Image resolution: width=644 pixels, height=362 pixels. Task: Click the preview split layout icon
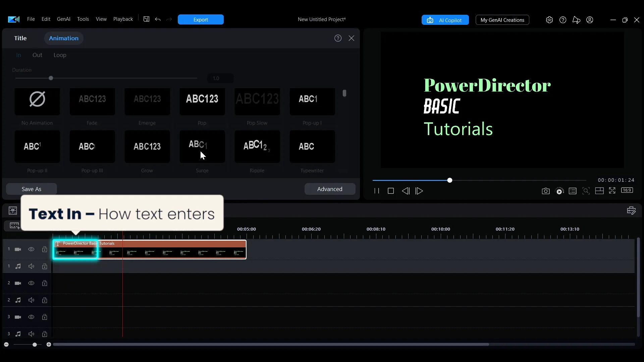pos(599,191)
